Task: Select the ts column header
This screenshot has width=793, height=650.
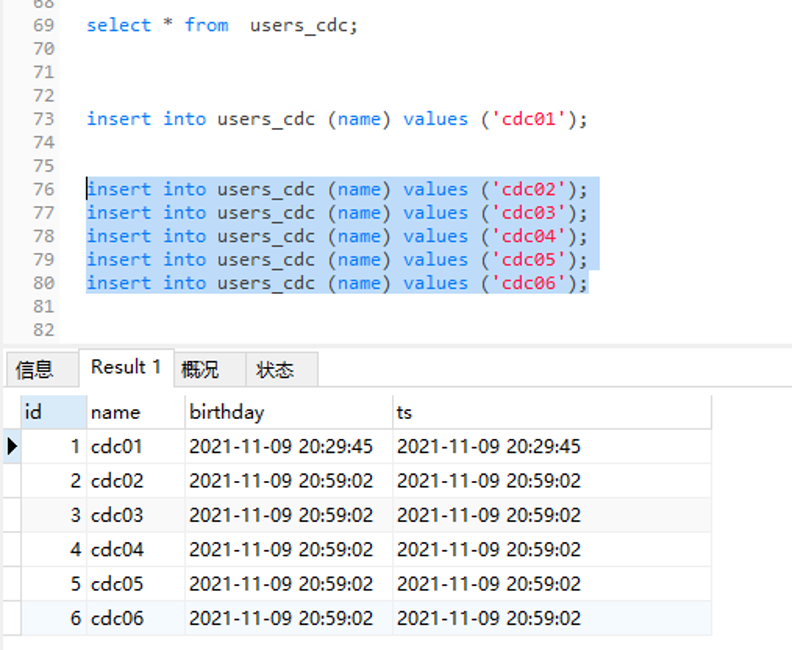Action: pos(550,412)
